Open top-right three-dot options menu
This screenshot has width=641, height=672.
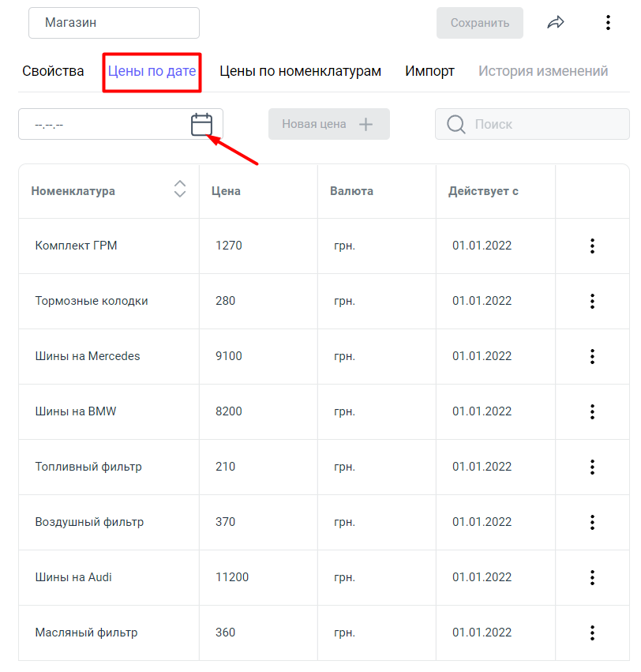[x=608, y=23]
